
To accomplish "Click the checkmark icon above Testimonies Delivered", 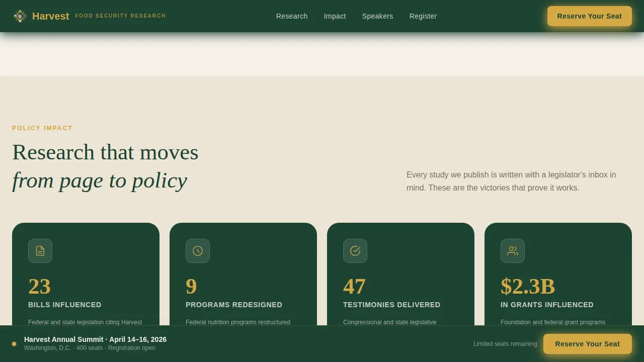I will coord(355,251).
